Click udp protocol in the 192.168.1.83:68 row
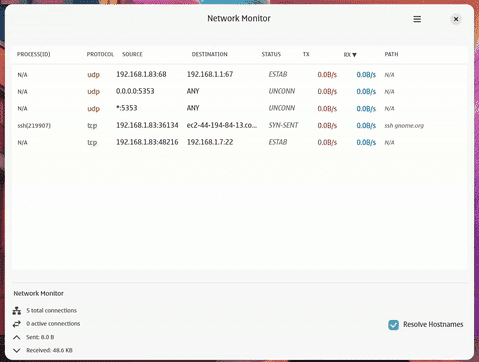479x362 pixels. [94, 75]
